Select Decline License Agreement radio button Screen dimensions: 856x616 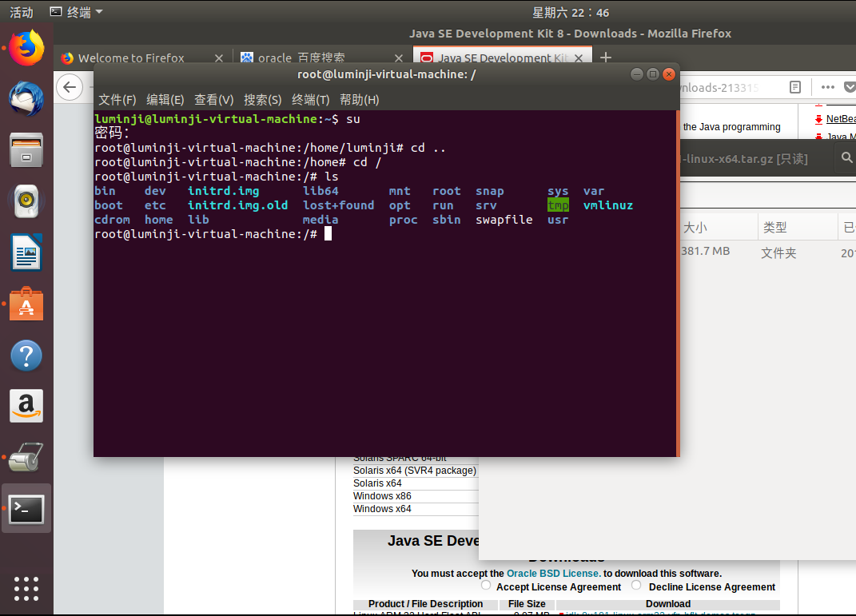point(636,585)
